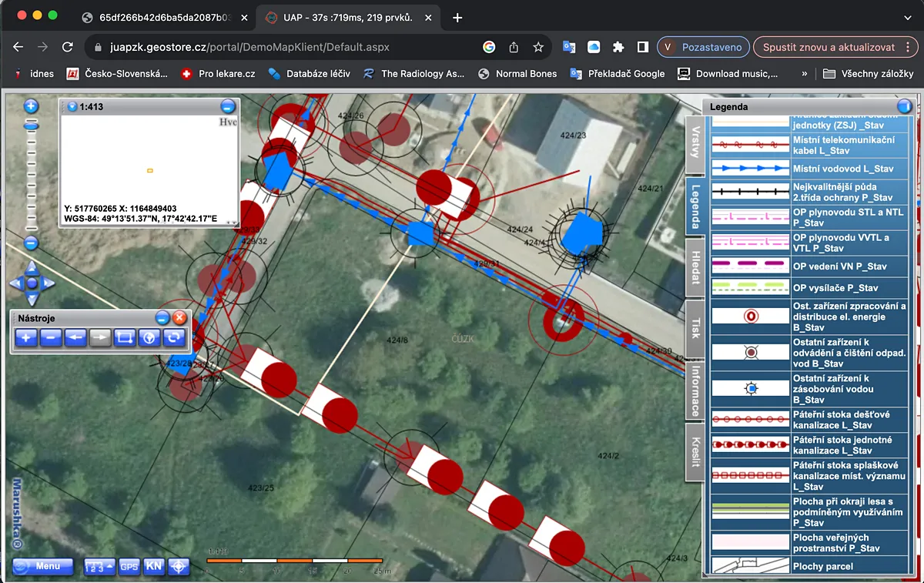Click the Pozastaveno profile button
The image size is (924, 583).
(x=701, y=47)
